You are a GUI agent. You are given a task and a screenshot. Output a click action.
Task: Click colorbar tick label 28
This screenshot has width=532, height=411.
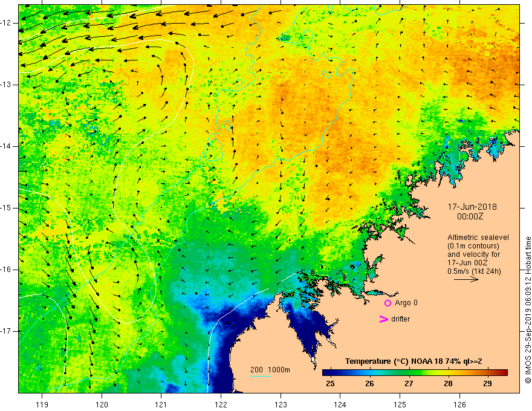448,384
